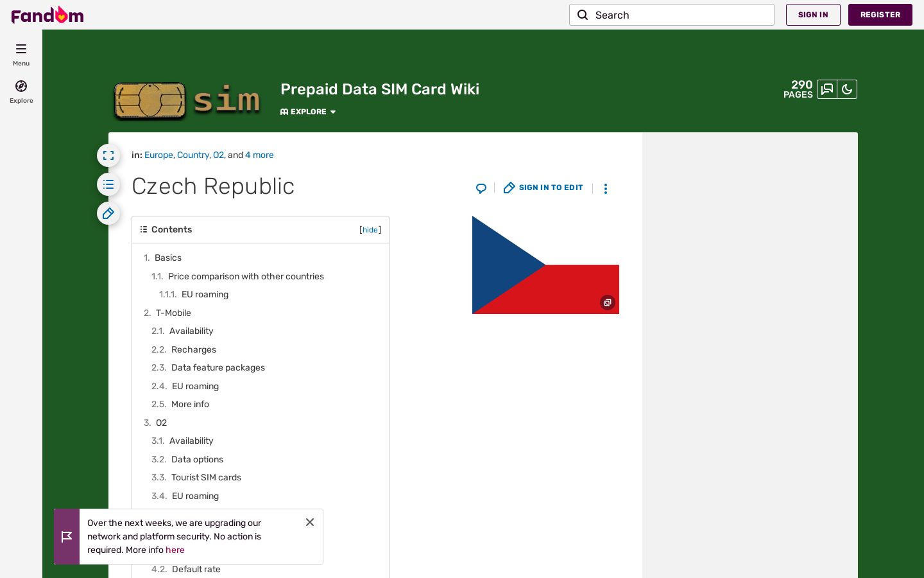Click Sign In to Edit

pyautogui.click(x=543, y=188)
